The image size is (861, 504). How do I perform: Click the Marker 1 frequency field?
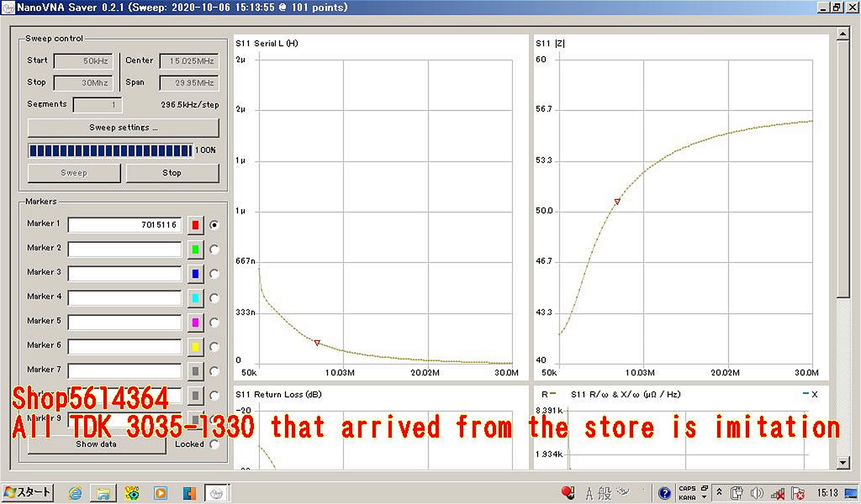coord(125,225)
